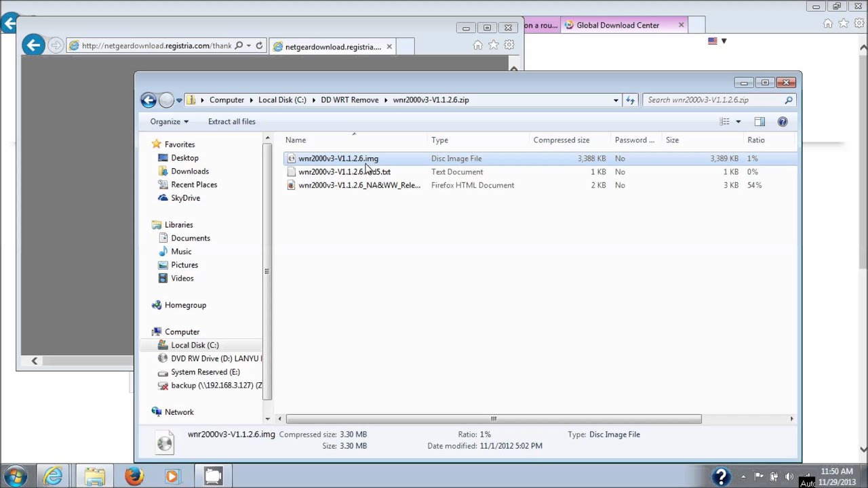Open the Pictures library
The height and width of the screenshot is (488, 868).
pos(184,265)
